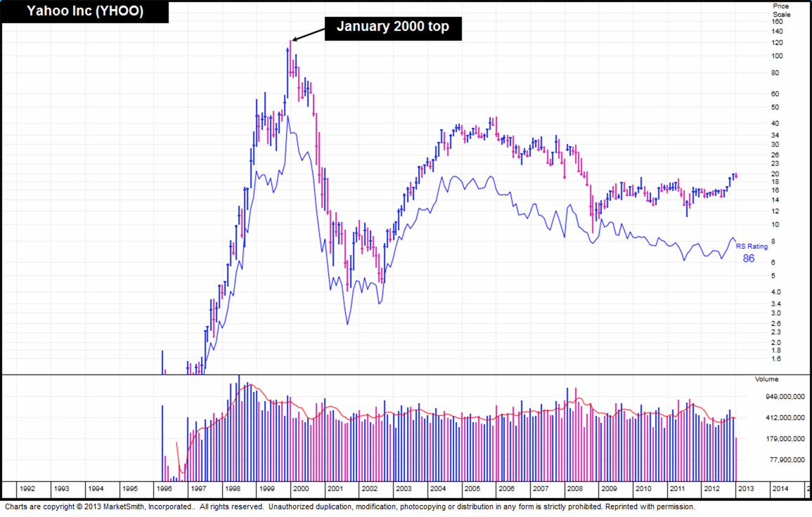Image resolution: width=812 pixels, height=517 pixels.
Task: Select the price scale value "12"
Action: 775,211
